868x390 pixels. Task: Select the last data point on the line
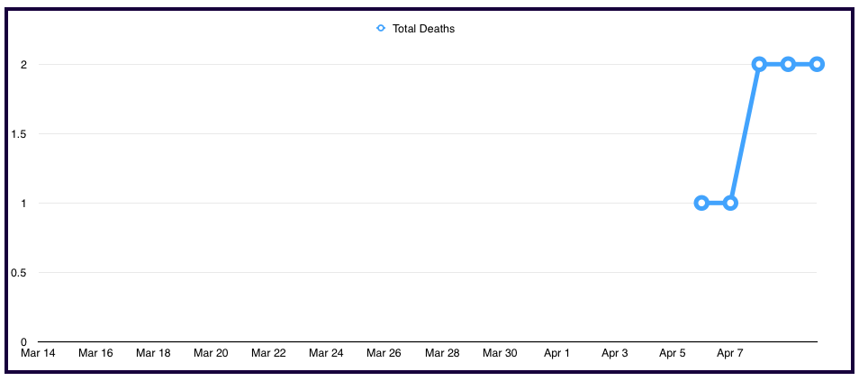tap(817, 64)
